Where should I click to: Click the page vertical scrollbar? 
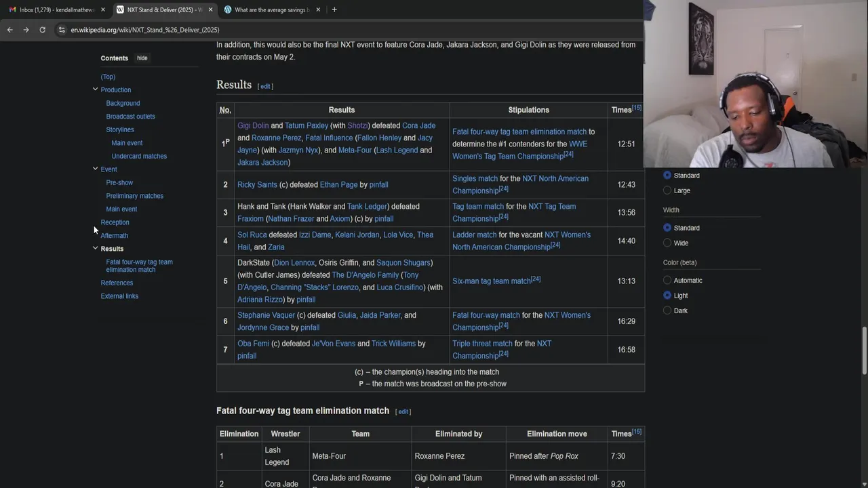tap(864, 350)
